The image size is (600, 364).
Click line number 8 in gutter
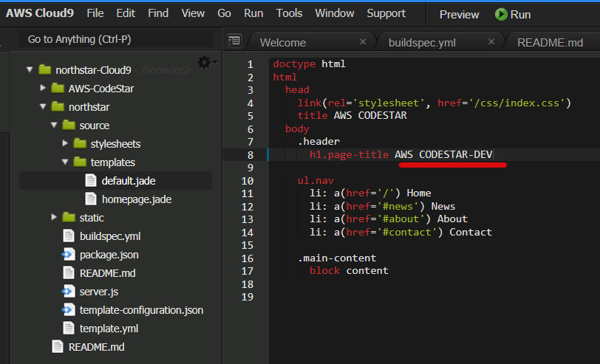[x=250, y=155]
